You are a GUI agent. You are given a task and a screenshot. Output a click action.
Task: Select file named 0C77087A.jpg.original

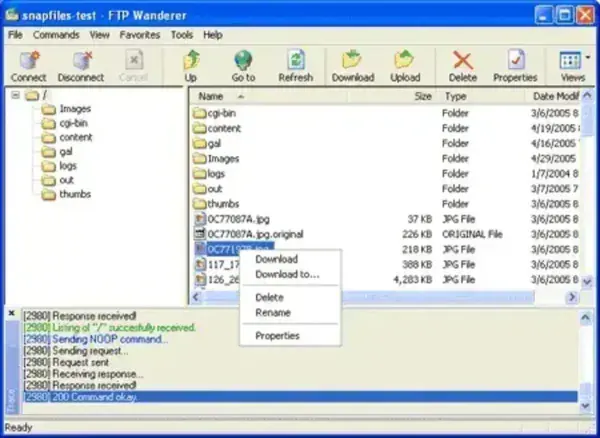(256, 234)
